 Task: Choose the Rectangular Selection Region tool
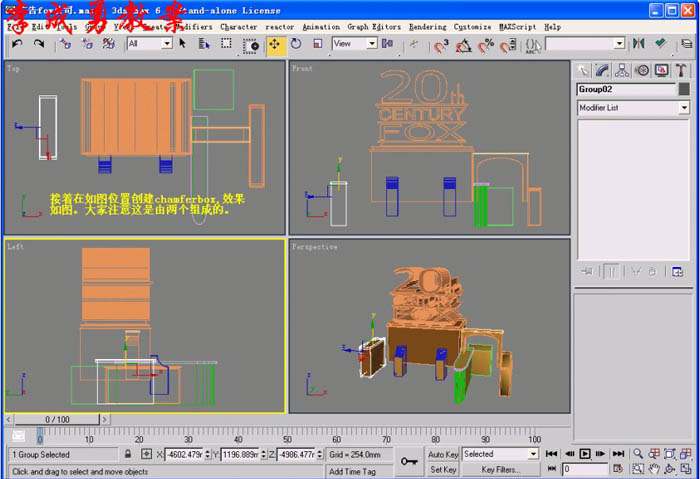pos(226,44)
